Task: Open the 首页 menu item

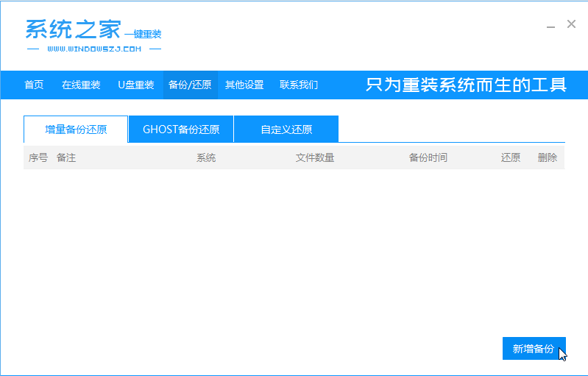Action: pos(34,85)
